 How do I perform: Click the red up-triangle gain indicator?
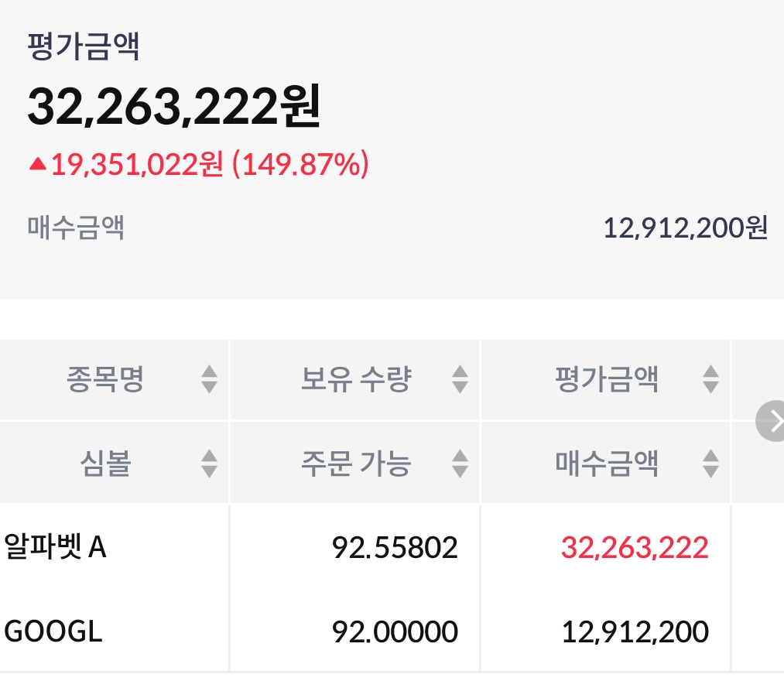(37, 164)
